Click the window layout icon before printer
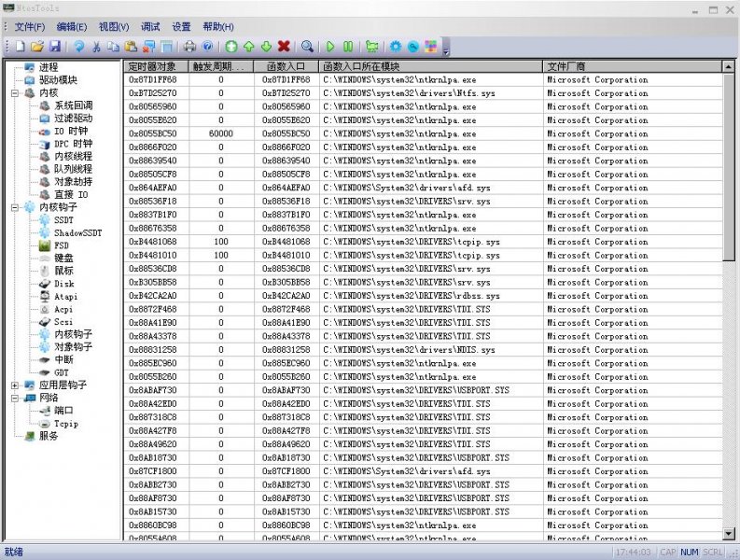Viewport: 740px width, 560px height. tap(166, 47)
